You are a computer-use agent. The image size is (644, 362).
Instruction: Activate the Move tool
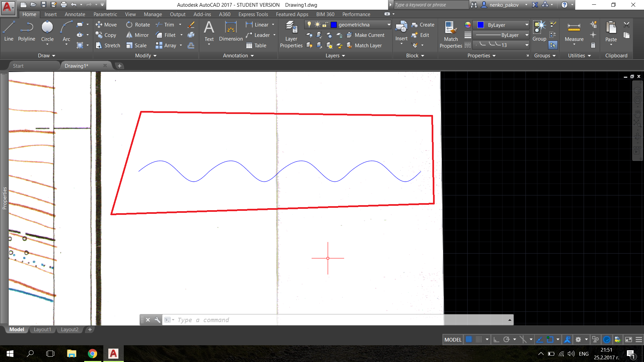point(106,25)
